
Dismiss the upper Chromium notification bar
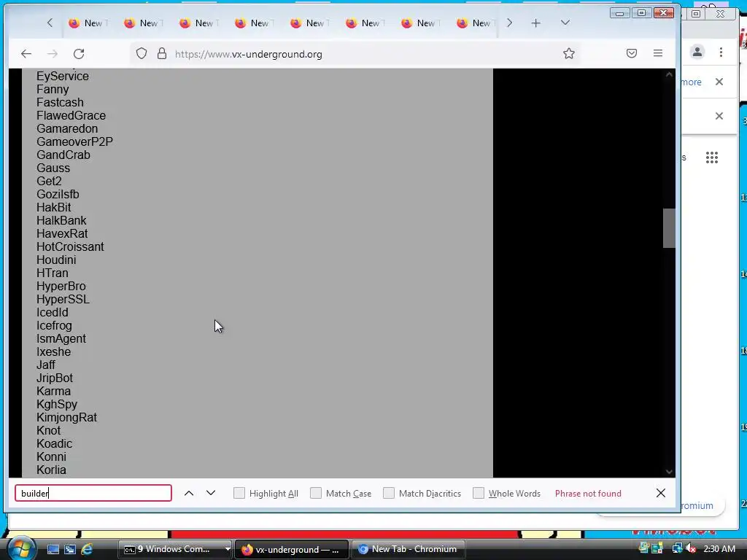pyautogui.click(x=719, y=82)
